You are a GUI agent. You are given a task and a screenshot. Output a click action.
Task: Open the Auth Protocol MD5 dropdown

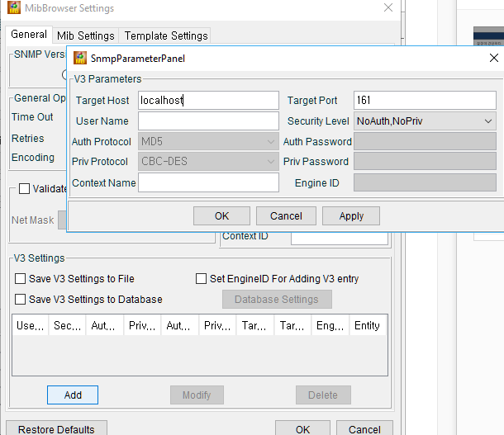208,142
